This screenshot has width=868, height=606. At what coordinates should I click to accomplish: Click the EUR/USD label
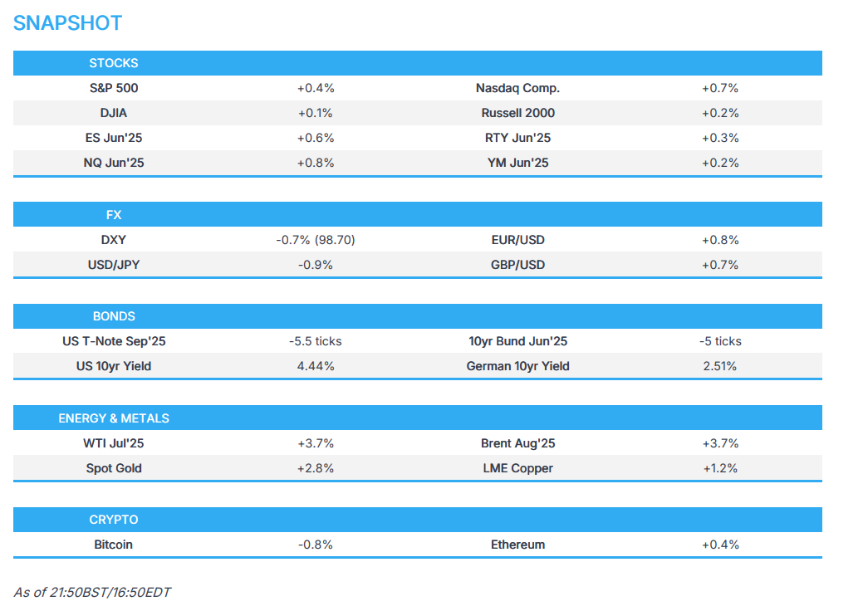tap(517, 240)
